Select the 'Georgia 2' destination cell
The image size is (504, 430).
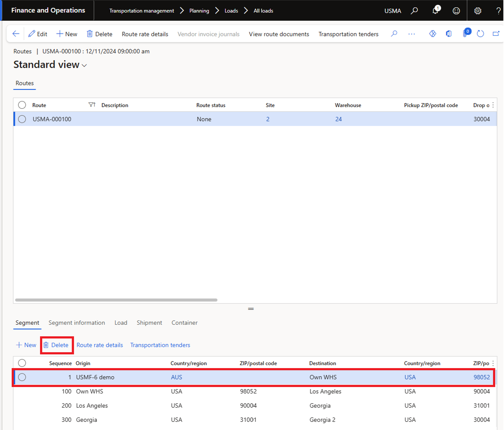click(322, 420)
